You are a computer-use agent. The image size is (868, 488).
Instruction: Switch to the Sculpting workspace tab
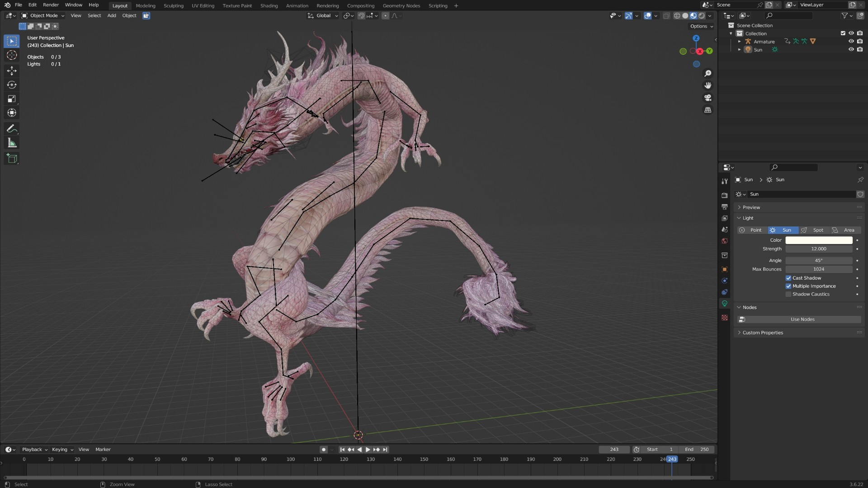click(174, 5)
